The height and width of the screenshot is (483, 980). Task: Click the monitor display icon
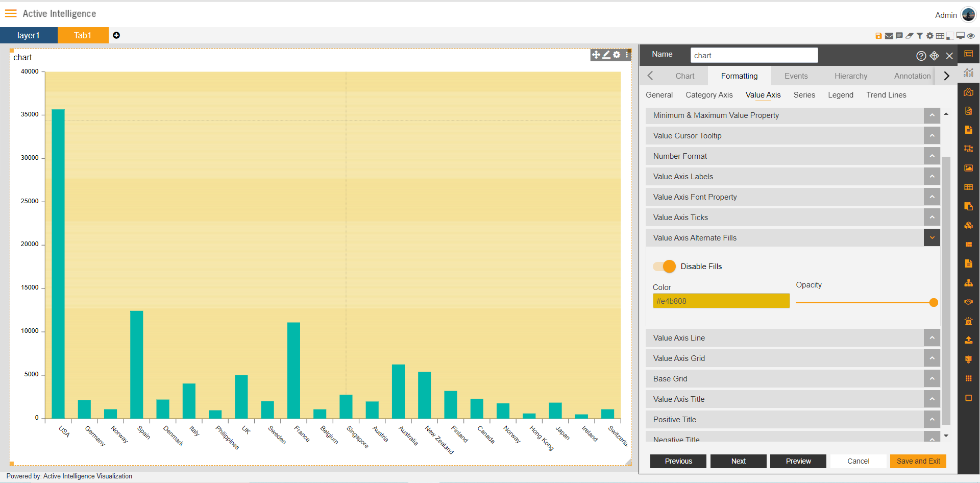[x=961, y=36]
